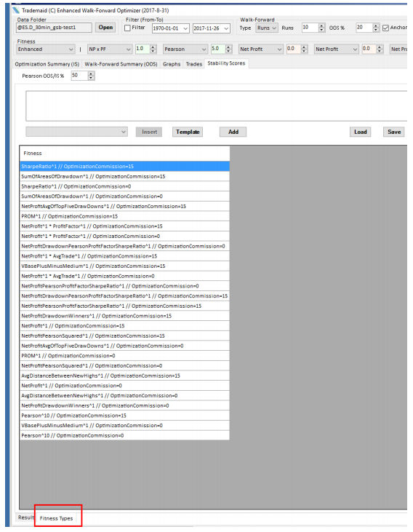Viewport: 413px width, 532px height.
Task: Increase the Pearson weight spinner
Action: coord(229,47)
